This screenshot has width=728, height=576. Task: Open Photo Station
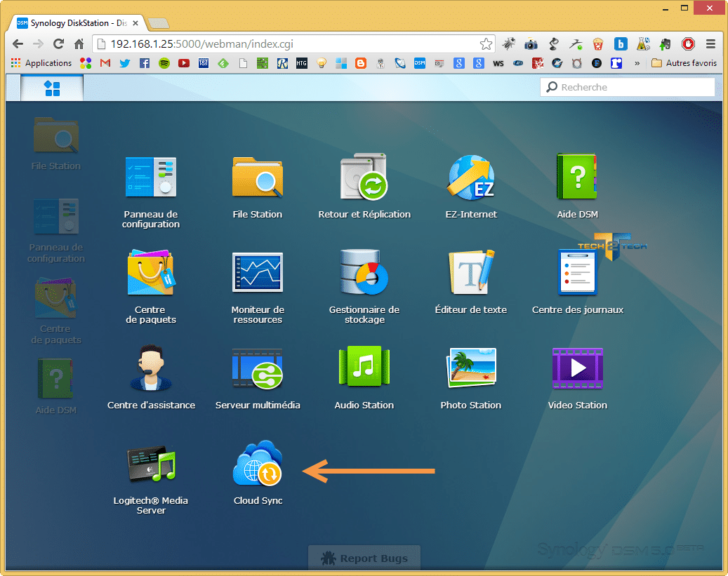471,369
